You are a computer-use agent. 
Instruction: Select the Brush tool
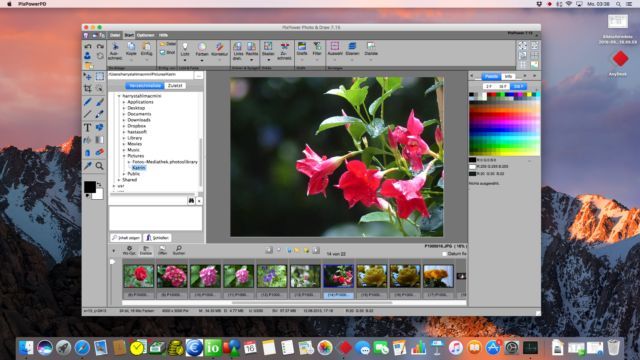(100, 102)
